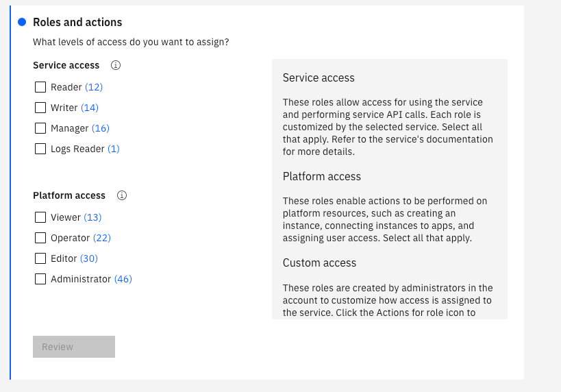The height and width of the screenshot is (392, 561).
Task: Check the Viewer platform role
Action: click(x=40, y=217)
